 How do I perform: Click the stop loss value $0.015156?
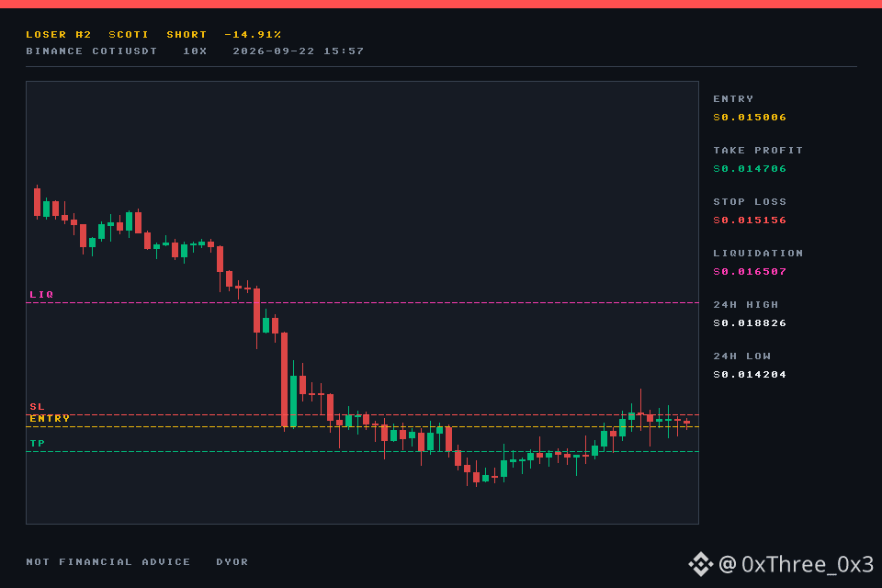click(750, 220)
